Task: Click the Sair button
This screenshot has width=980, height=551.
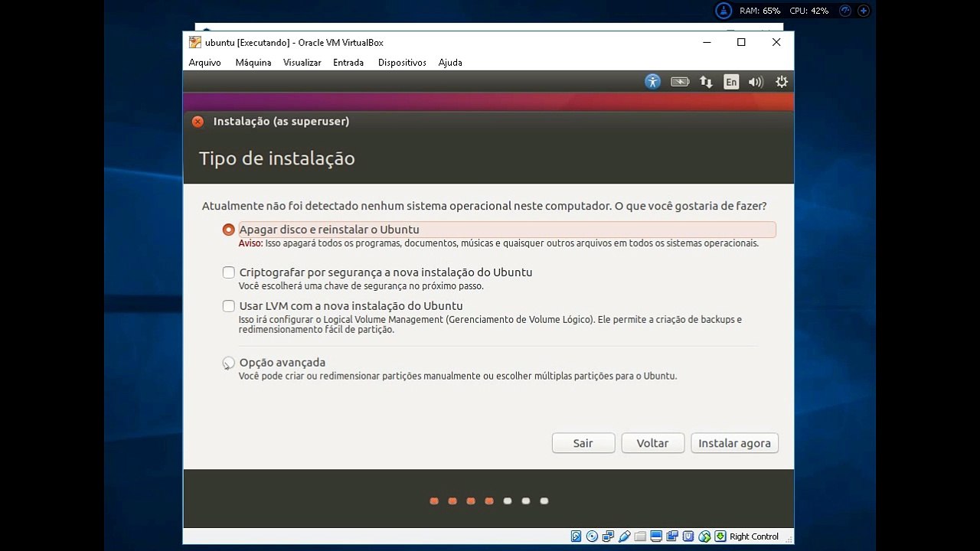Action: (x=583, y=443)
